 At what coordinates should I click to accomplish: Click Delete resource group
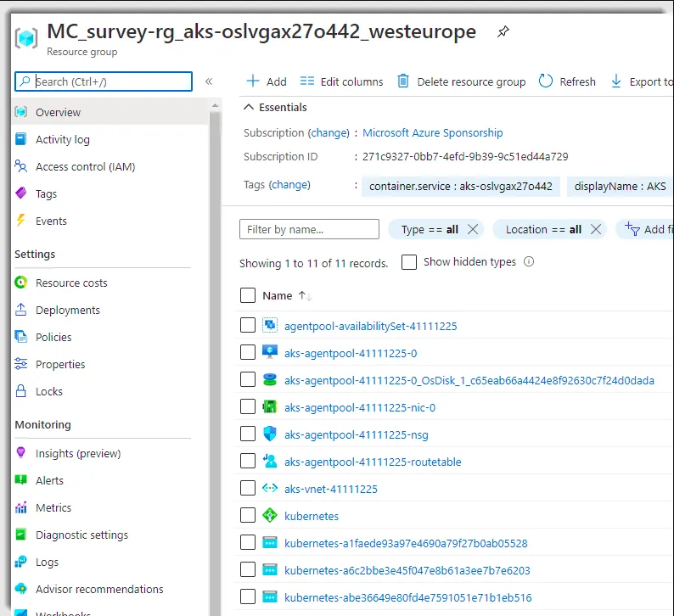461,81
